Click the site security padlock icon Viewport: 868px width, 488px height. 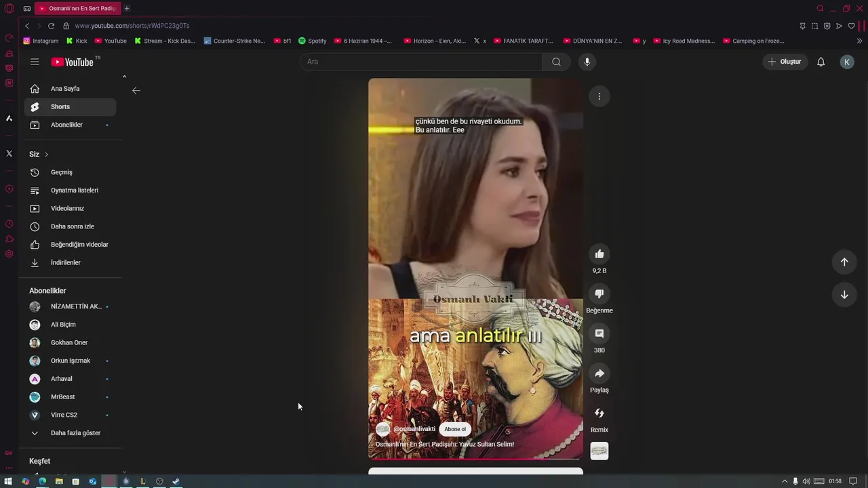point(66,26)
